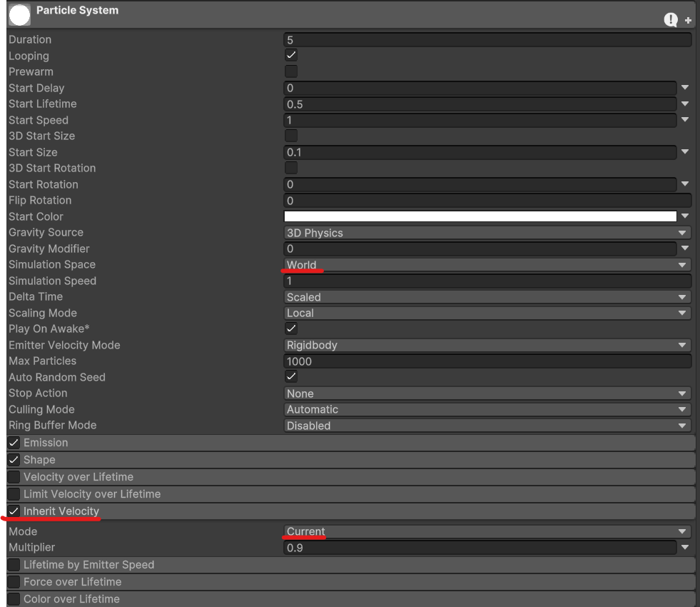Click the preset plus icon in the header
Viewport: 700px width, 607px height.
click(687, 21)
